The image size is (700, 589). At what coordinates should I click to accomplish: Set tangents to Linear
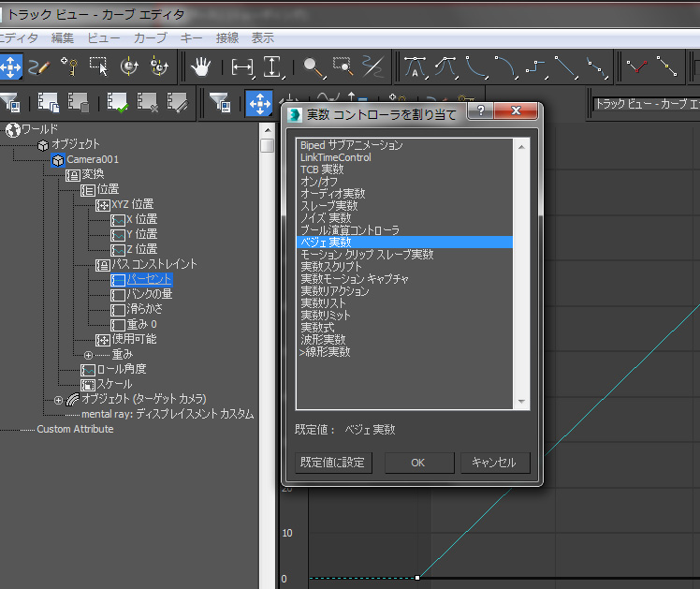[565, 67]
